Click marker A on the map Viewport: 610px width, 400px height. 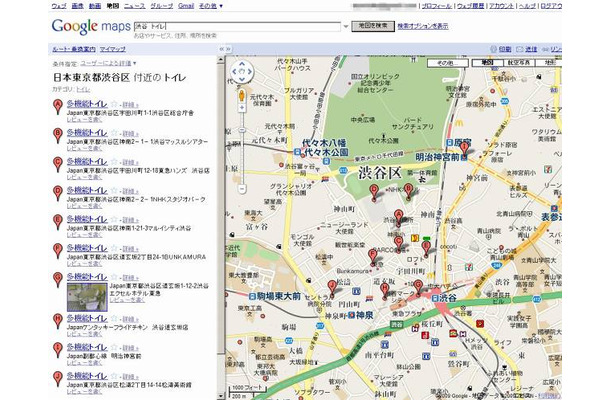(x=398, y=218)
